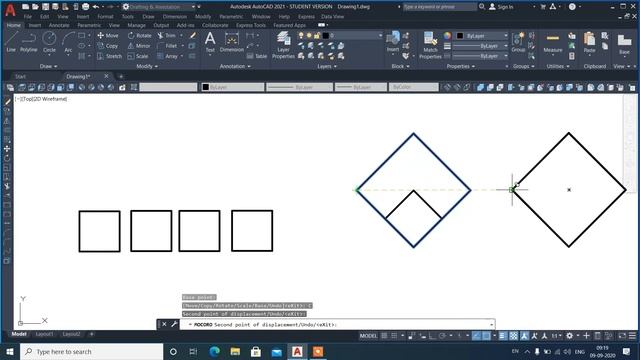Expand the Modify panel
Image resolution: width=640 pixels, height=360 pixels.
click(147, 66)
